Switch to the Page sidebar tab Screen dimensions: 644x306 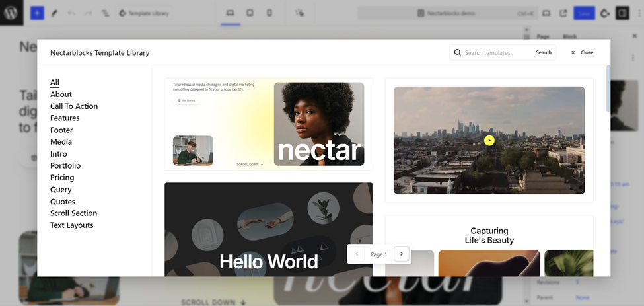(542, 36)
